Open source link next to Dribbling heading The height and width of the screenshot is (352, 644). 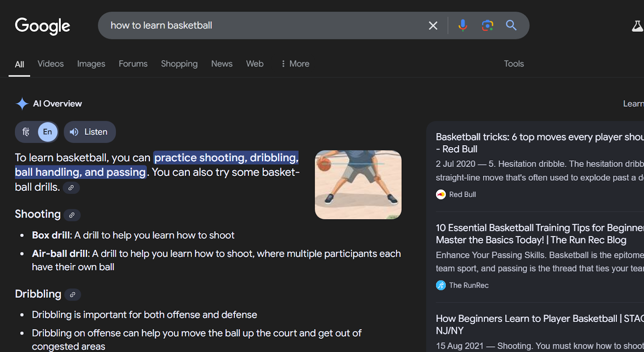pyautogui.click(x=72, y=295)
